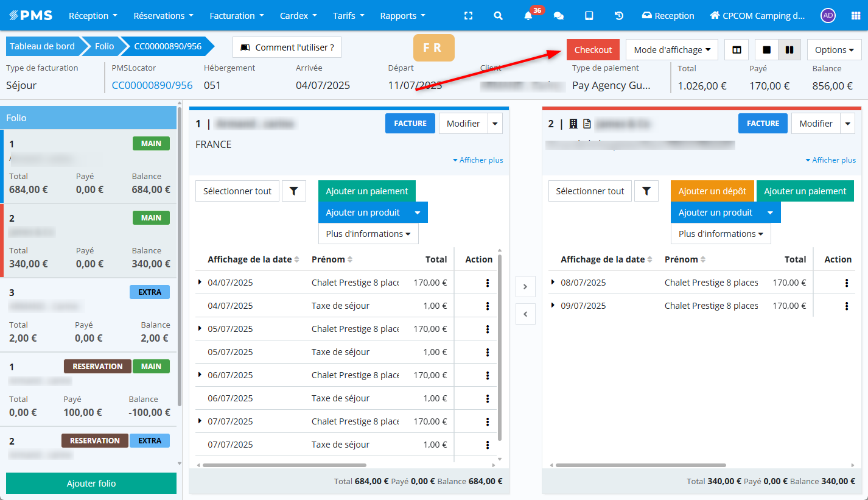Switch to two-column view mode
Viewport: 868px width, 500px height.
(x=789, y=50)
